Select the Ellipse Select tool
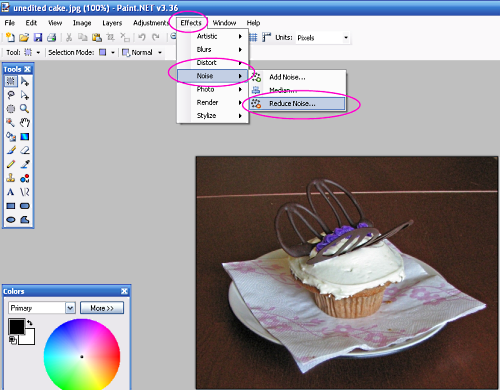 click(11, 109)
